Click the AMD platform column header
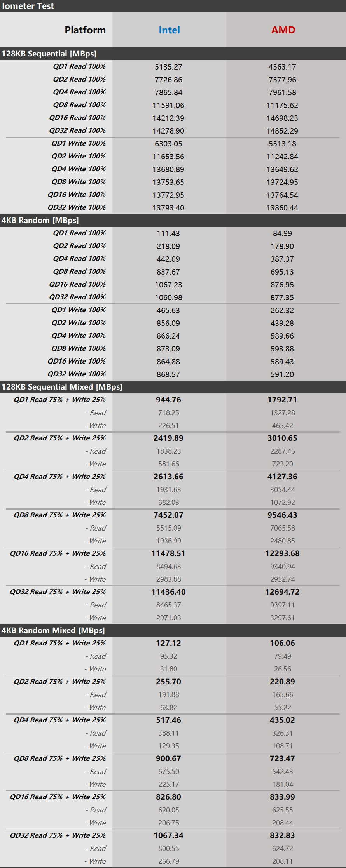346x868 pixels. tap(283, 30)
